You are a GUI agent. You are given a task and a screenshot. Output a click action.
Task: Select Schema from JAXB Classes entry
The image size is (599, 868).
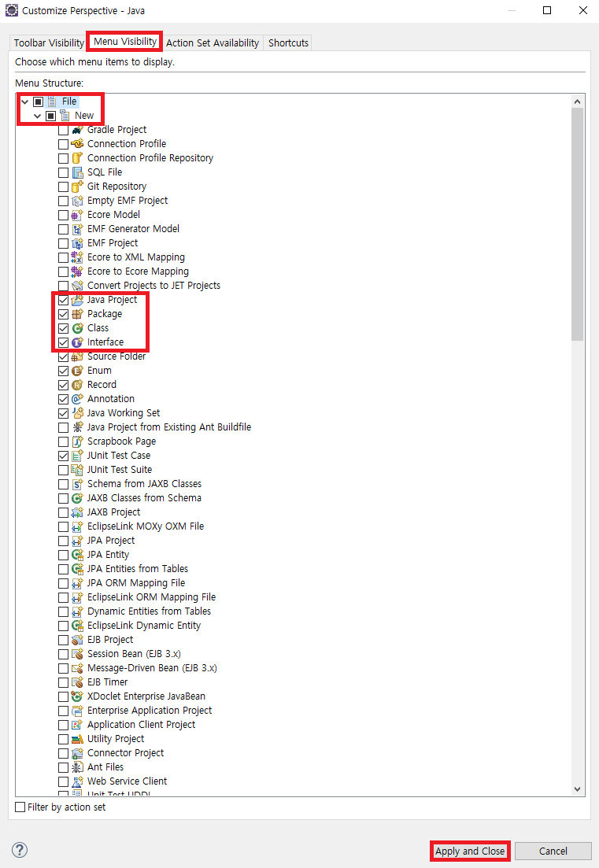(x=145, y=484)
